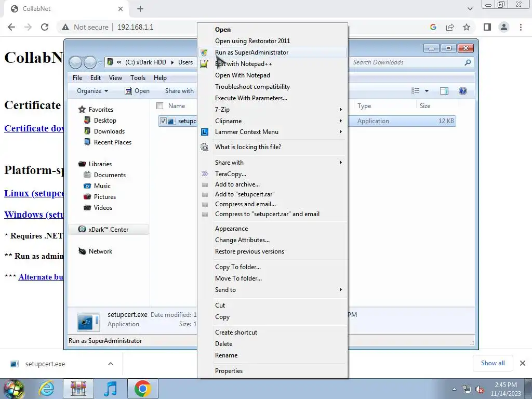Click music note taskbar icon
Viewport: 532px width, 399px height.
click(x=110, y=389)
